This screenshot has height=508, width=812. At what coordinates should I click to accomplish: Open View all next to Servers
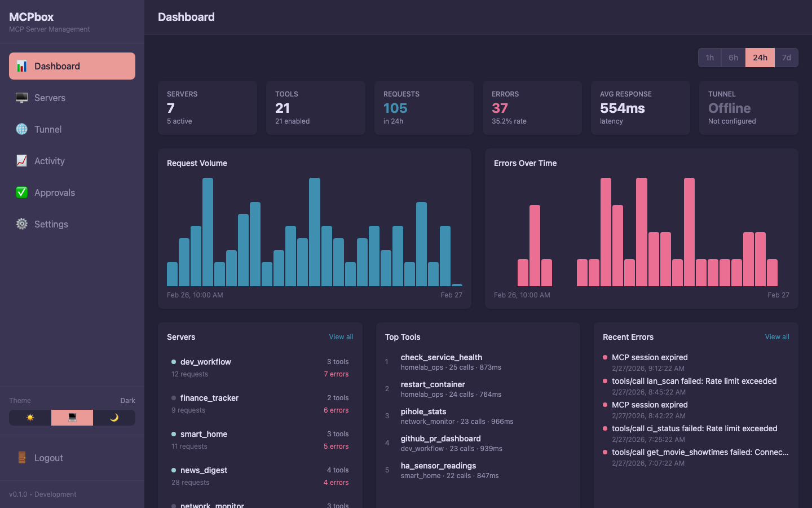(341, 336)
